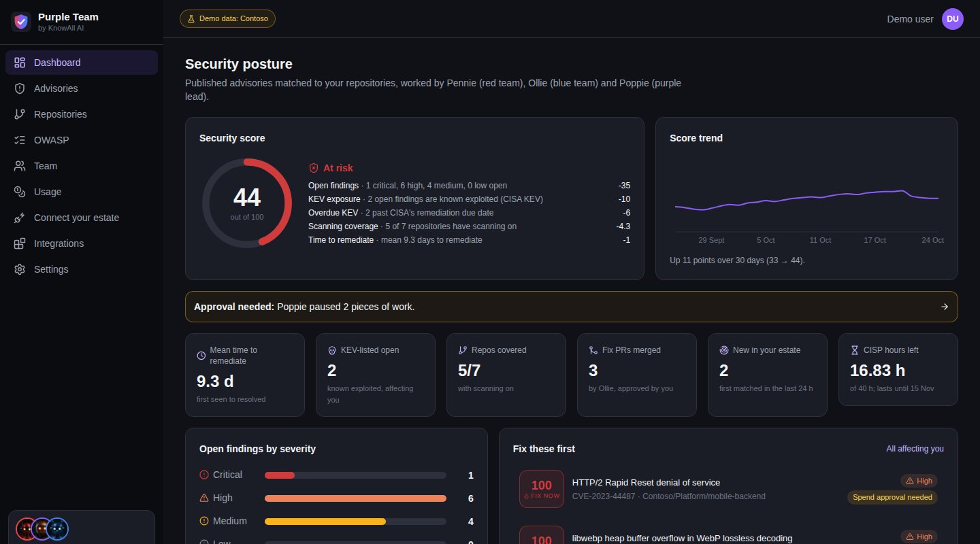980x544 pixels.
Task: Open the CISP hours left card
Action: click(898, 369)
